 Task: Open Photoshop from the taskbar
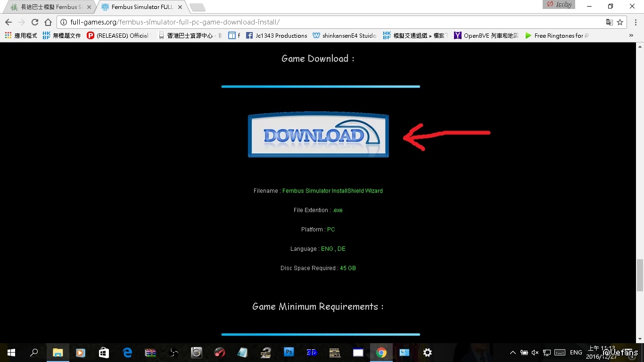(289, 352)
